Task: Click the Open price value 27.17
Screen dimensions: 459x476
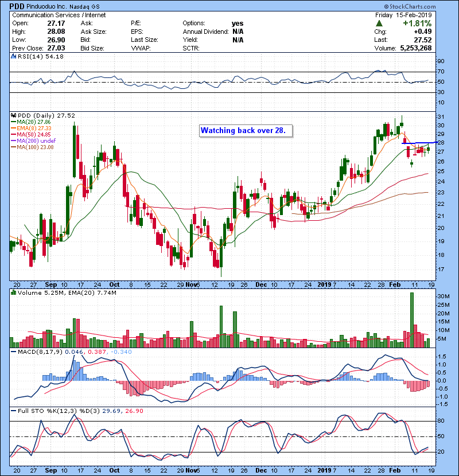Action: (x=56, y=24)
